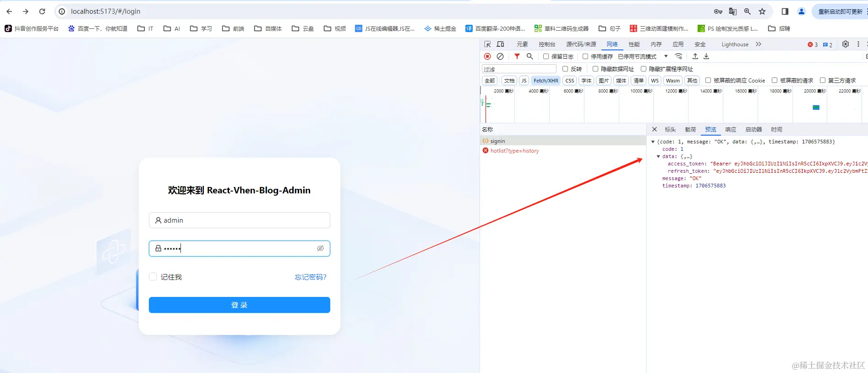Enable 被屏蔽的响应 Cookie checkbox

pyautogui.click(x=708, y=80)
